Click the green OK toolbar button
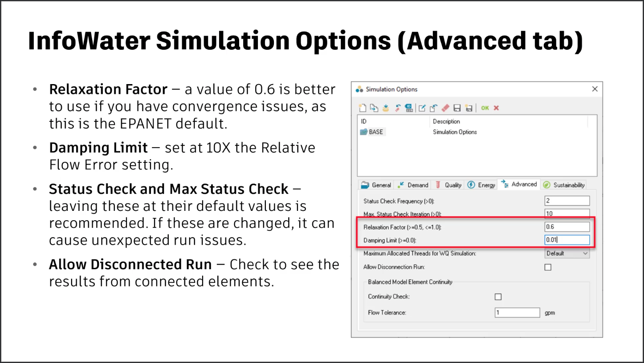The image size is (644, 363). [485, 108]
